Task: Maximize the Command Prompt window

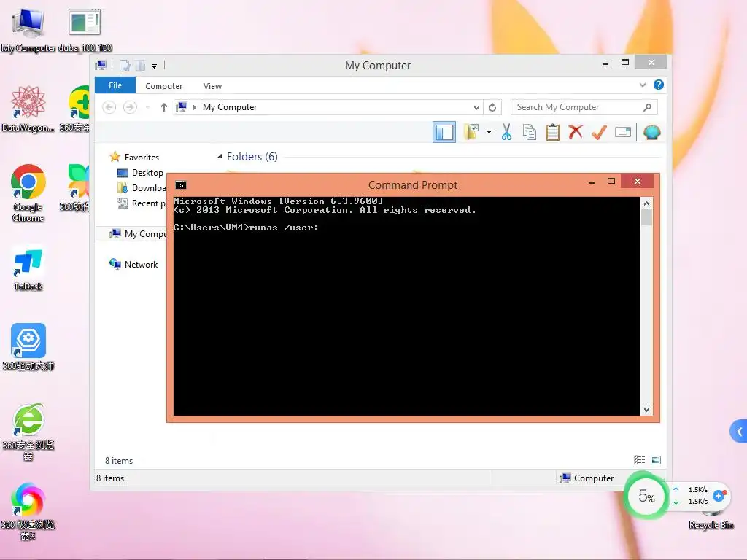Action: 611,182
